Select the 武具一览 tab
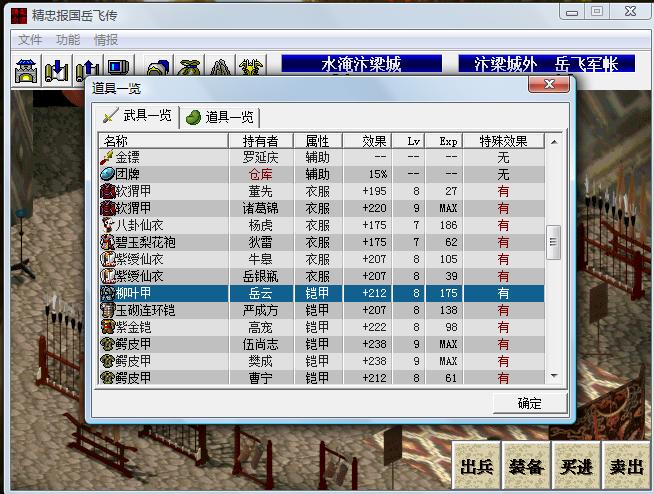The image size is (654, 494). click(138, 117)
